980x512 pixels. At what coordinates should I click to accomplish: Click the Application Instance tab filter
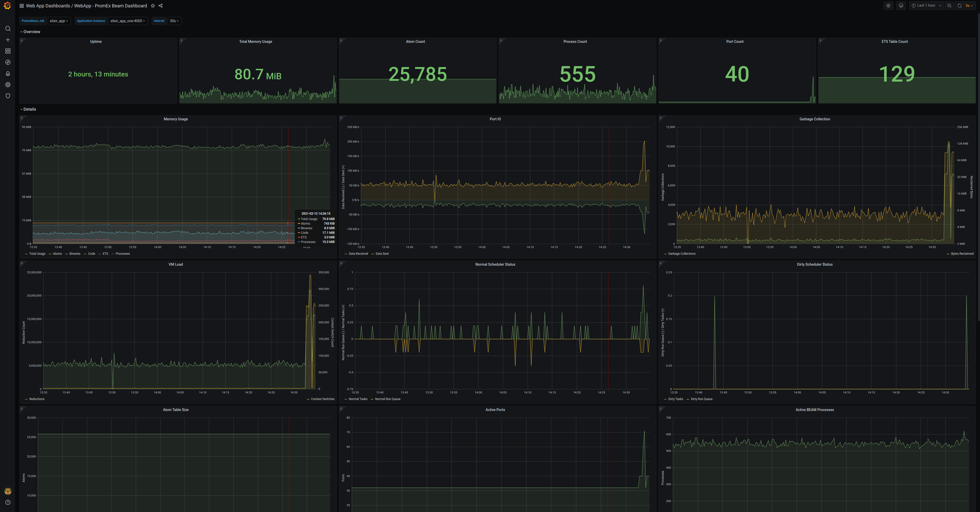pos(91,21)
